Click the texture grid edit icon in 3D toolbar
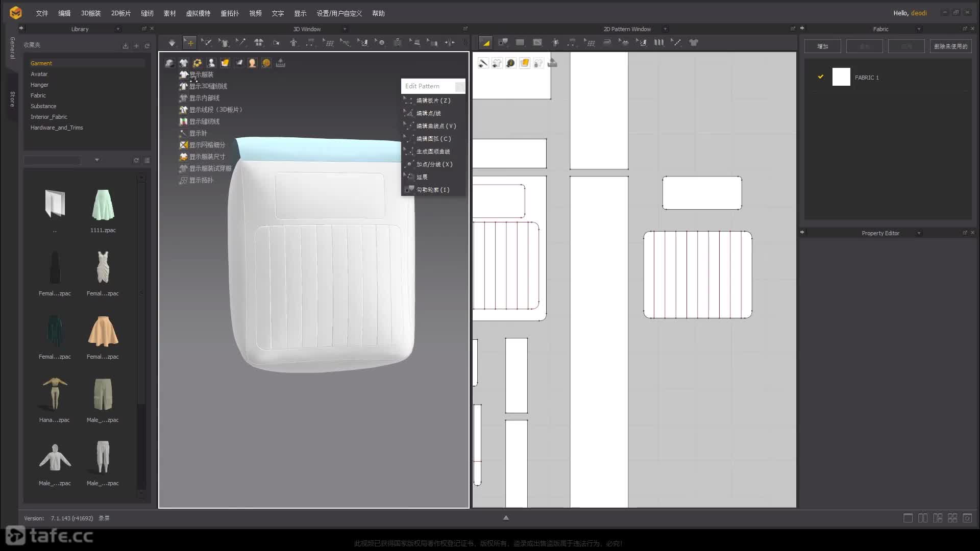The height and width of the screenshot is (551, 980). click(x=328, y=43)
